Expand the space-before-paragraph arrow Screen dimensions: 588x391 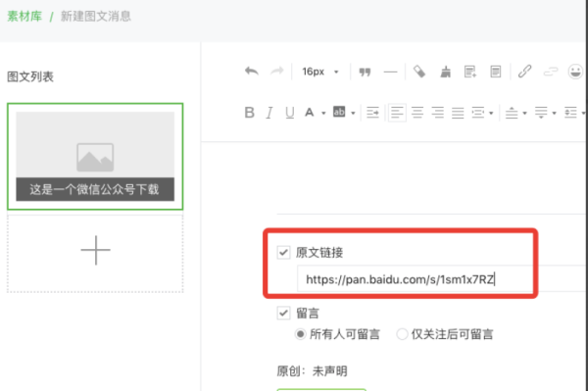[524, 113]
